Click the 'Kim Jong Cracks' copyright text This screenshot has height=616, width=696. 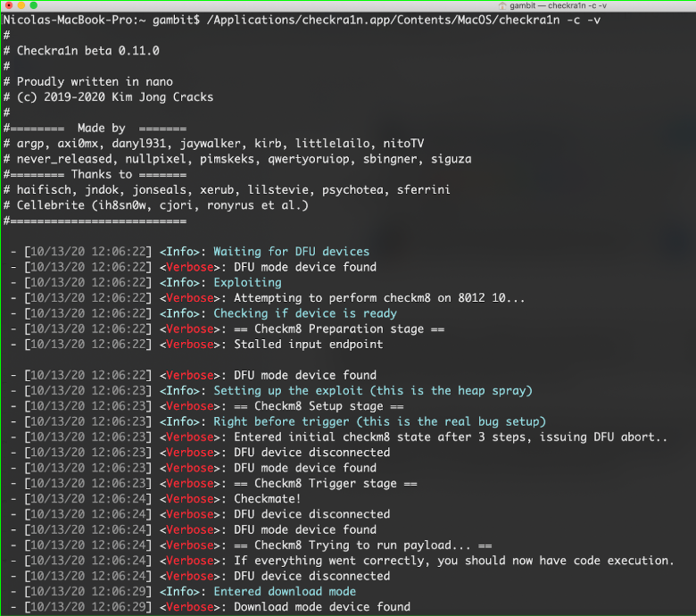click(162, 97)
